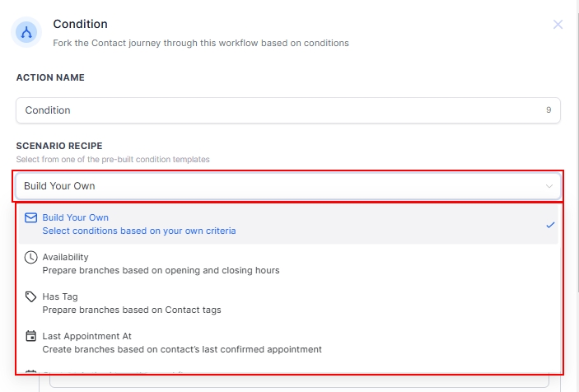Click the Condition fork icon in header
Screen dimensions: 579x392
click(26, 32)
